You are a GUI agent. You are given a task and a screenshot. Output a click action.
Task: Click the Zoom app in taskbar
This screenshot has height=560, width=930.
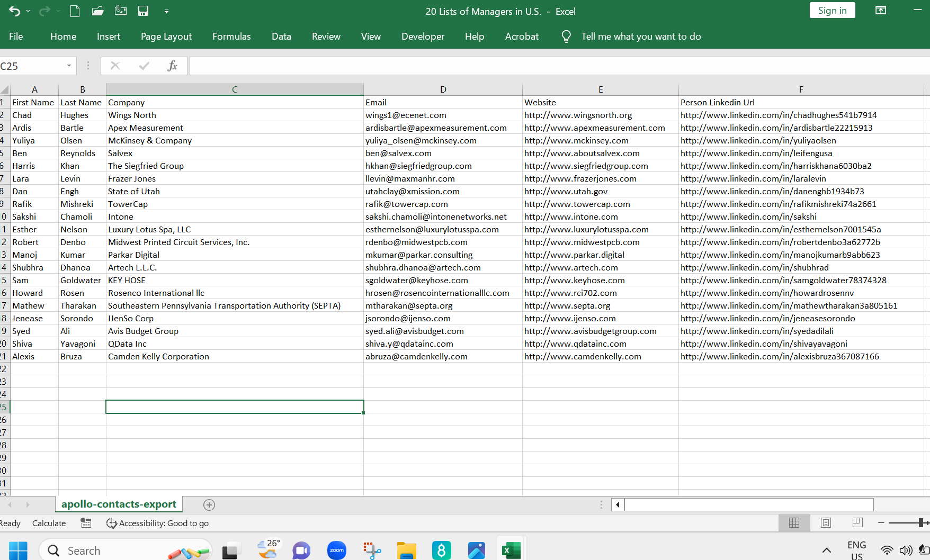pos(337,550)
